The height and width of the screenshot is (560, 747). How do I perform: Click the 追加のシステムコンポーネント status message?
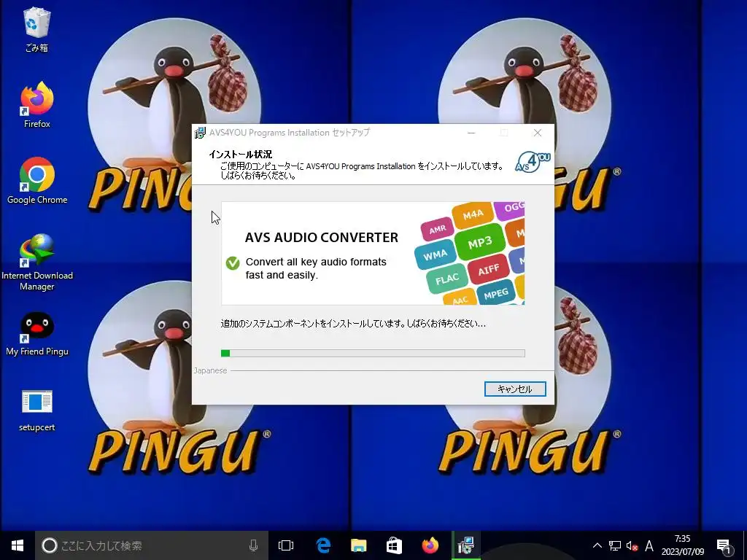pos(353,324)
